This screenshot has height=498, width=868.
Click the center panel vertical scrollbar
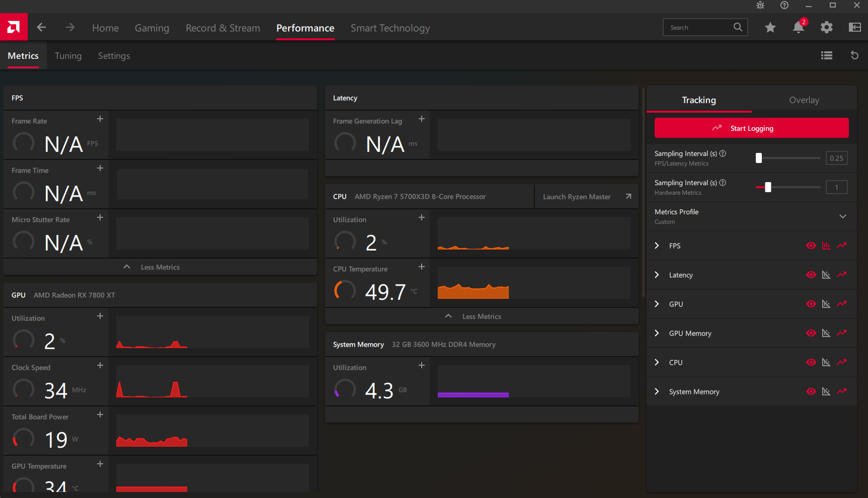point(643,193)
